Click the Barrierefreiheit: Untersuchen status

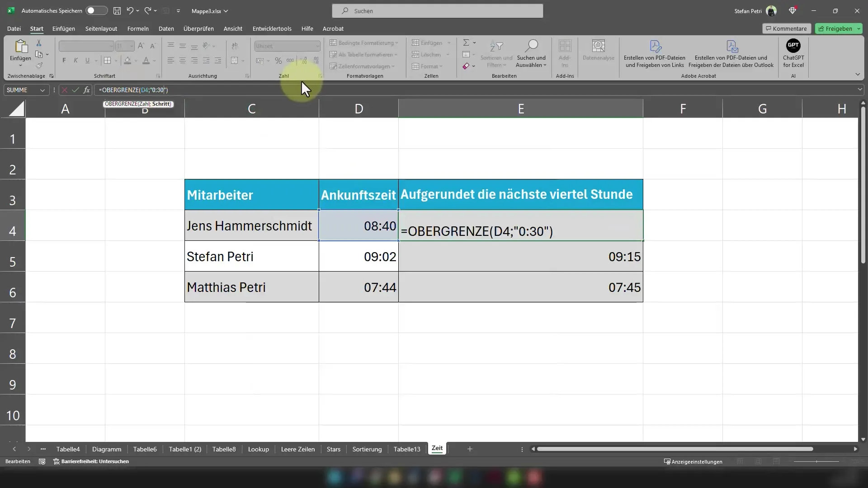(x=91, y=461)
